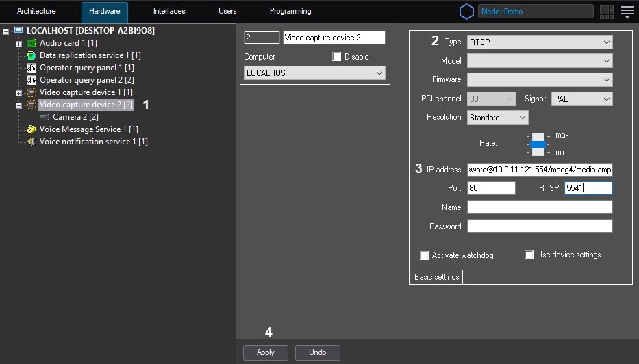
Task: Click the IP address input field
Action: coord(540,170)
